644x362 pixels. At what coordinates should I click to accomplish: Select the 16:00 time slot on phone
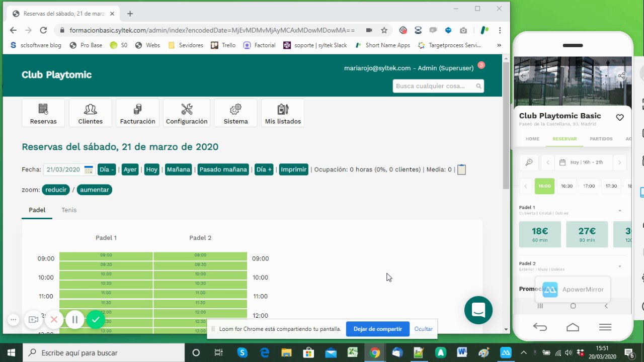click(x=544, y=186)
